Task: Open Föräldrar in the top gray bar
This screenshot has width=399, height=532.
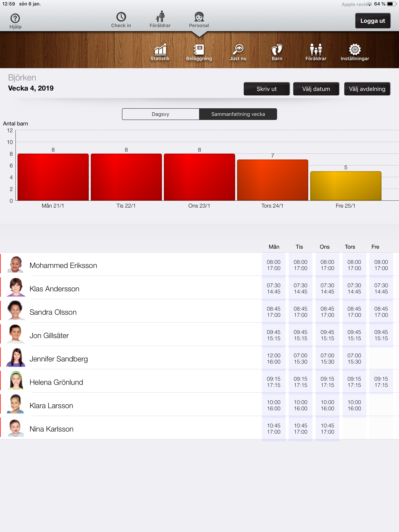Action: click(160, 19)
